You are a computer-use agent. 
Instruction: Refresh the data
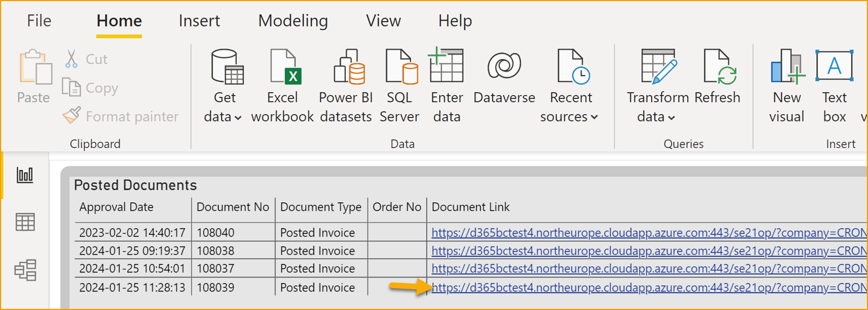click(718, 77)
